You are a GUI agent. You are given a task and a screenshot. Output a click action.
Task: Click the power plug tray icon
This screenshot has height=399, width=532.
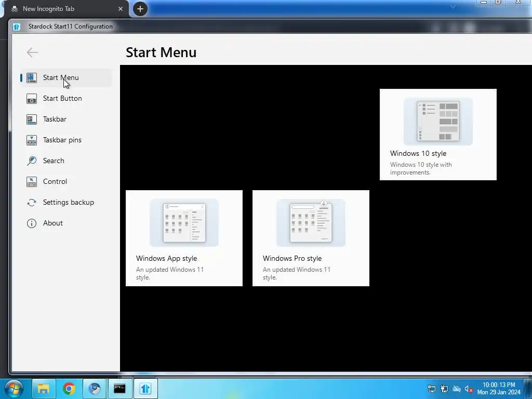[444, 389]
